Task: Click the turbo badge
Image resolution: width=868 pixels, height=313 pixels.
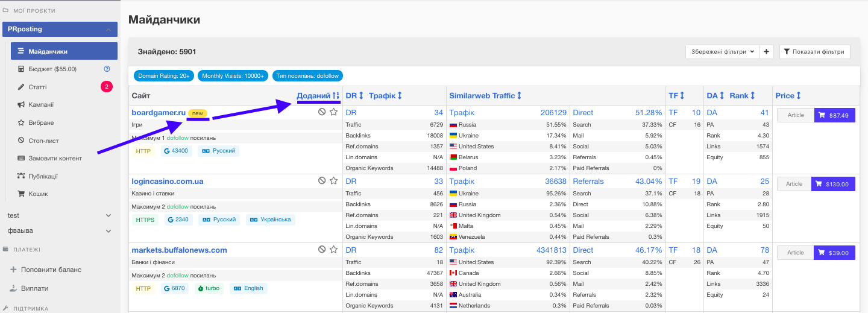Action: pos(208,288)
